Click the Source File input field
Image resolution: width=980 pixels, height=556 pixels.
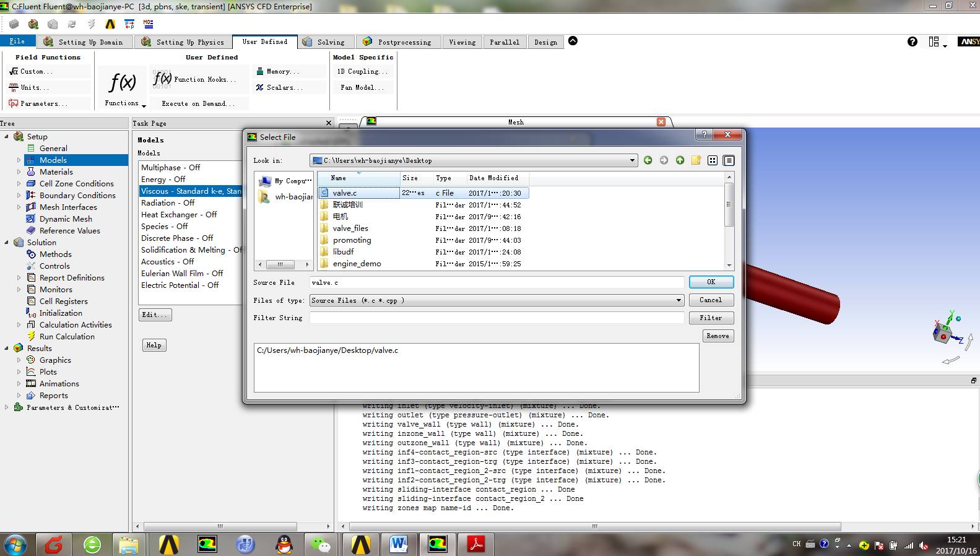pyautogui.click(x=497, y=282)
